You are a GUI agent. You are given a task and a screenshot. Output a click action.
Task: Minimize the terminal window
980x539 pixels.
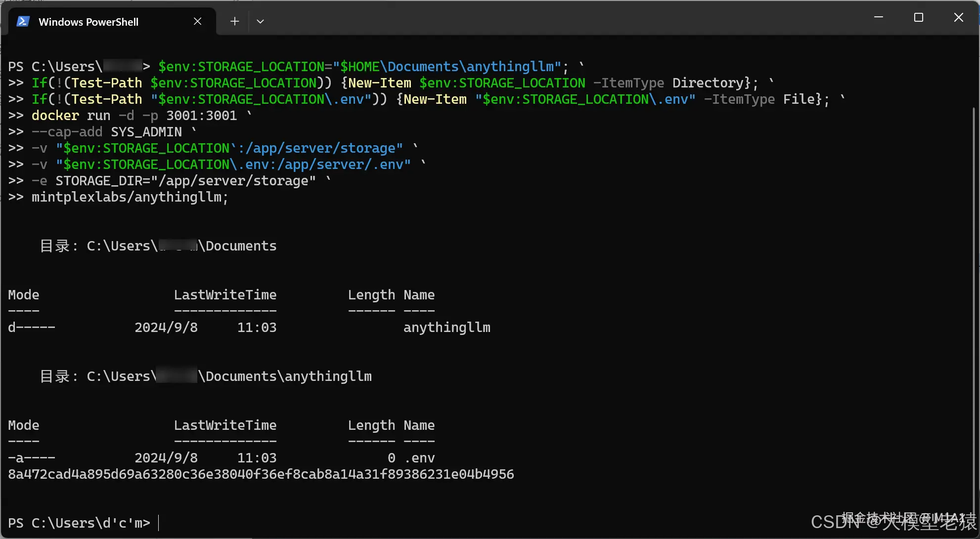click(879, 17)
